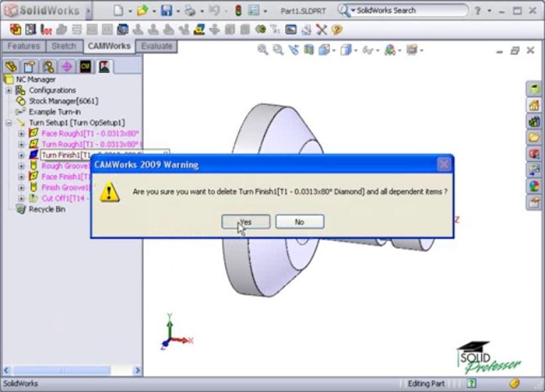
Task: Click the New document icon
Action: click(x=118, y=11)
